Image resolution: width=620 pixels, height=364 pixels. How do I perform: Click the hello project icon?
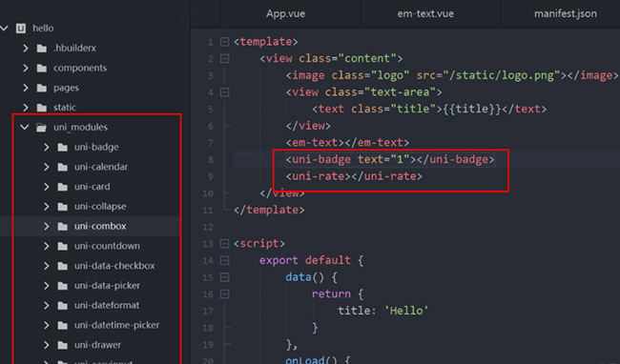tap(21, 28)
